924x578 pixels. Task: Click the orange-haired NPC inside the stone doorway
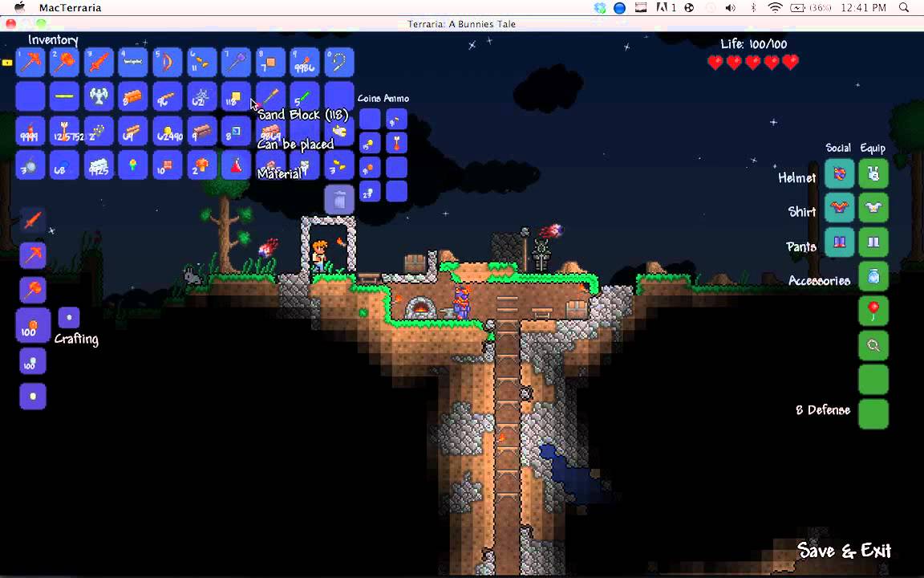318,257
